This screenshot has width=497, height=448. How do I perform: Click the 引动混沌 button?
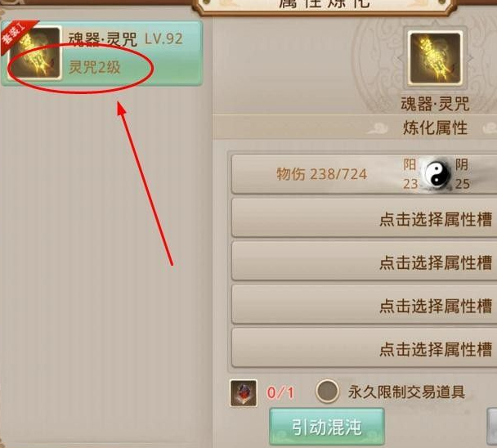(x=327, y=427)
